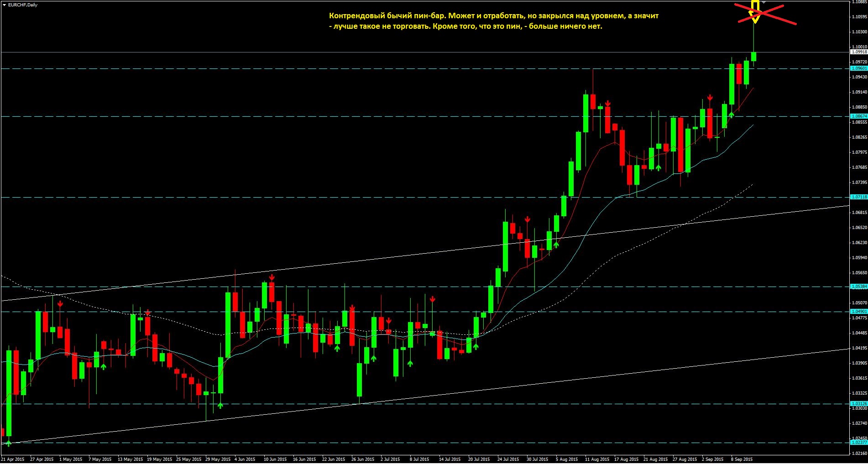Select the first line of the yellow annotation text
Viewport: 868px width, 464px height.
click(494, 16)
